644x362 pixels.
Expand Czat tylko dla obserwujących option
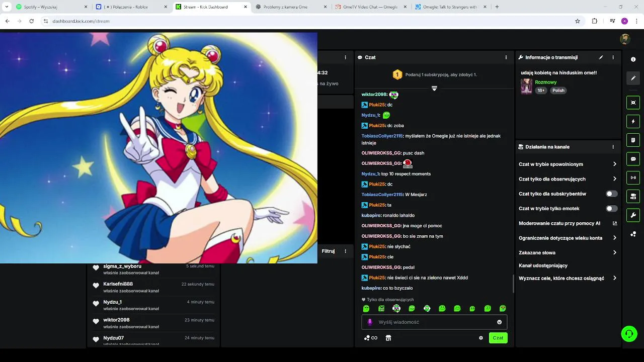[568, 179]
